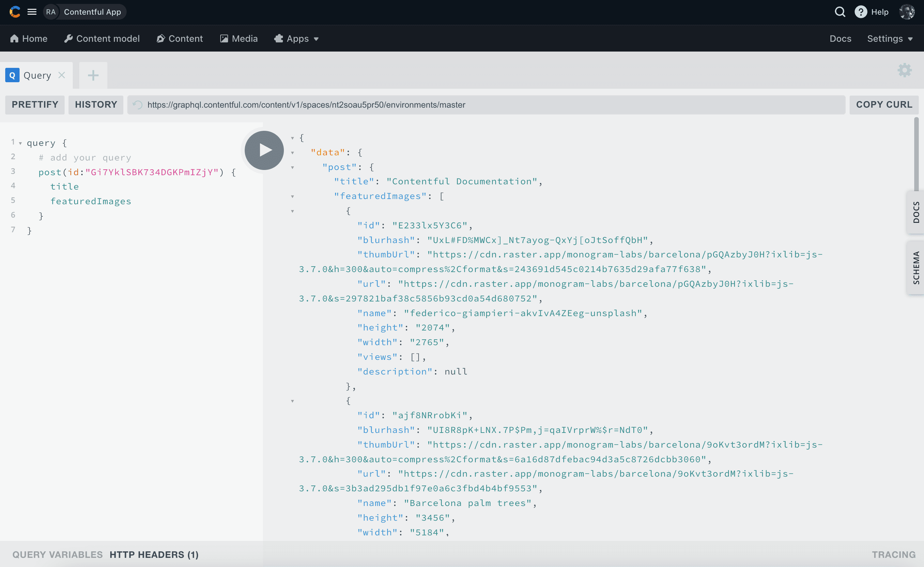Click the response pane scrollbar

click(x=916, y=155)
